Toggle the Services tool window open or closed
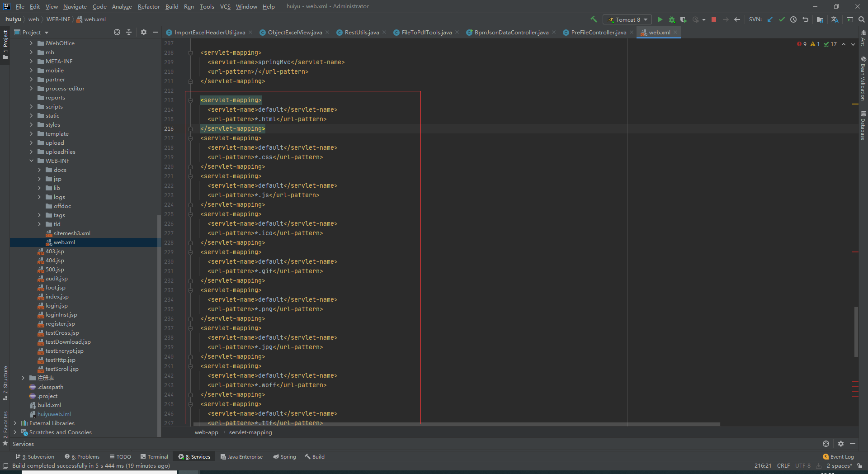 [194, 456]
